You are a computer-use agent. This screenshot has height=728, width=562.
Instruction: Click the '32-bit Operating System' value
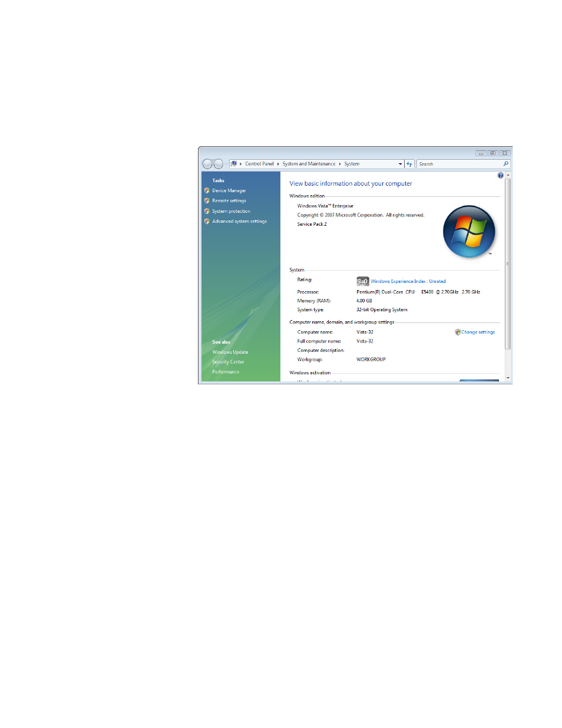coord(382,310)
